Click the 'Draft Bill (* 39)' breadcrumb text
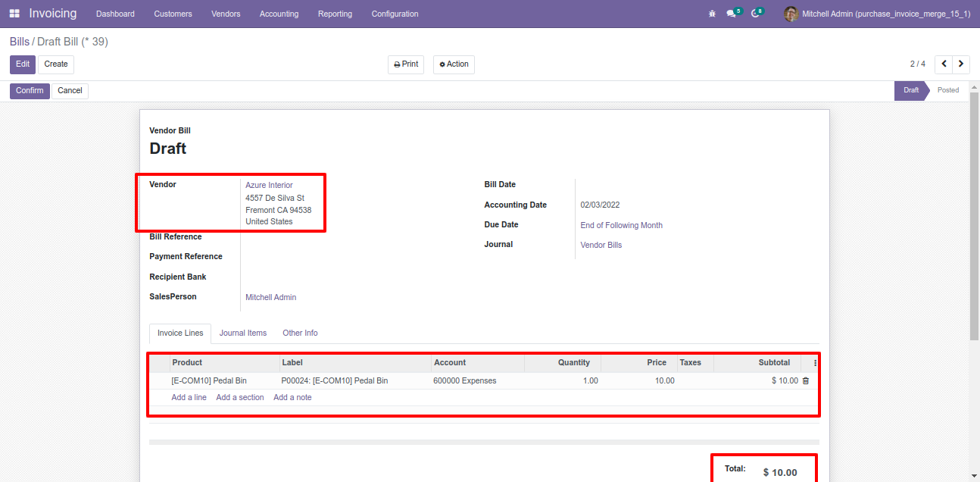 (x=73, y=42)
